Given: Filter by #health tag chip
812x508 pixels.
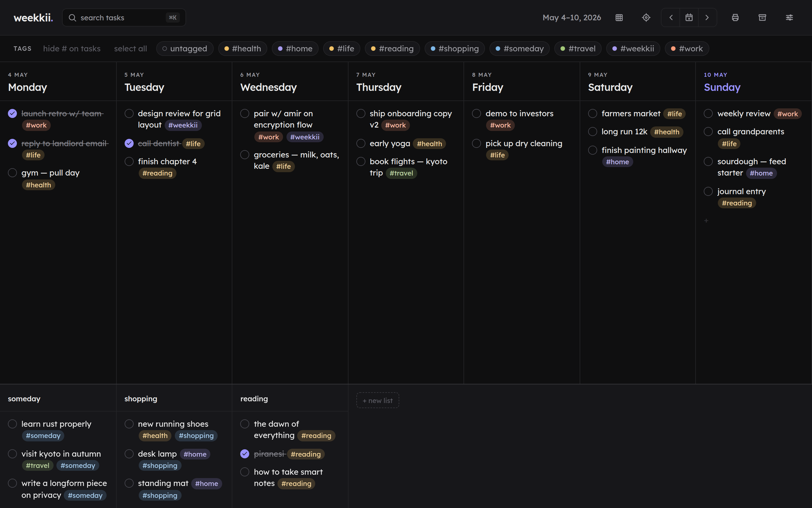Looking at the screenshot, I should (x=242, y=49).
